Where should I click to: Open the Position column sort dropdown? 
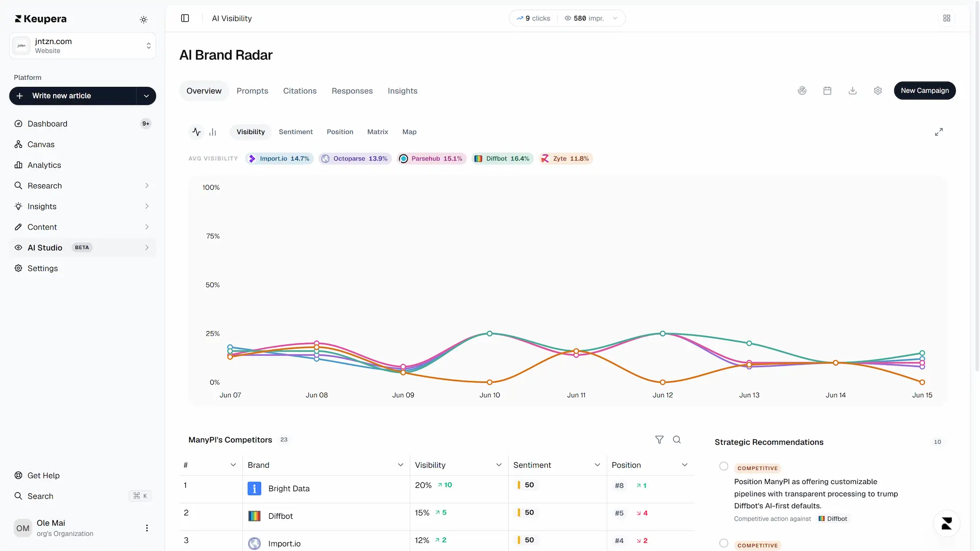click(684, 465)
